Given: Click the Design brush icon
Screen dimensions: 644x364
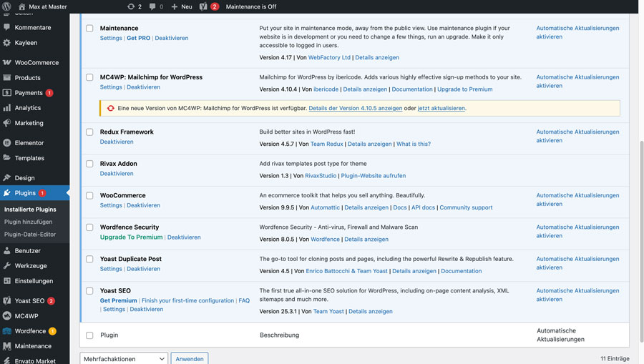Looking at the screenshot, I should [6, 177].
